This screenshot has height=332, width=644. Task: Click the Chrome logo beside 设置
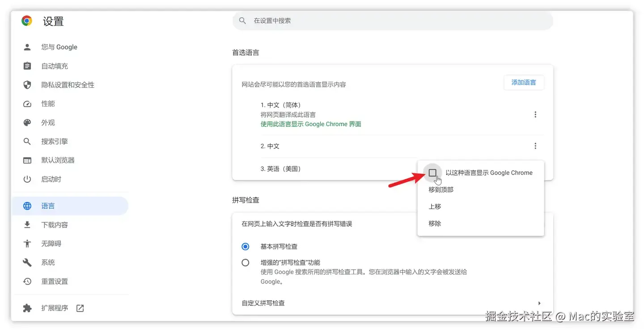[x=27, y=21]
